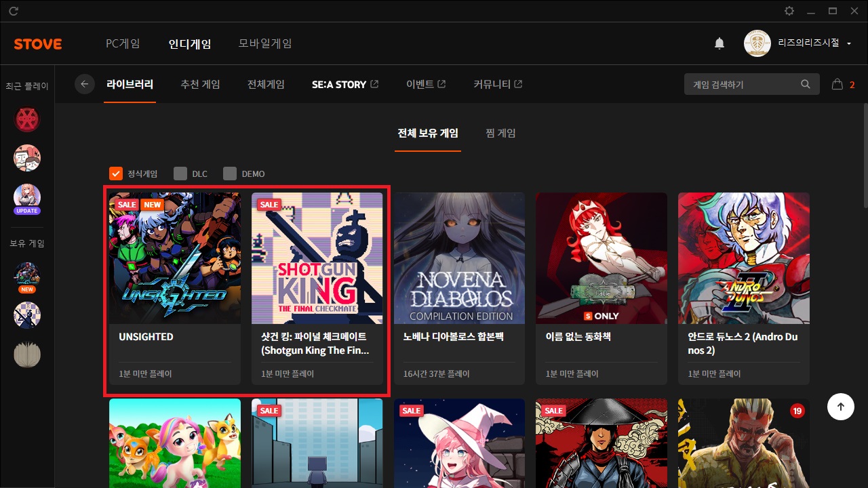Open the sidebar game with UPDATE badge

(27, 197)
